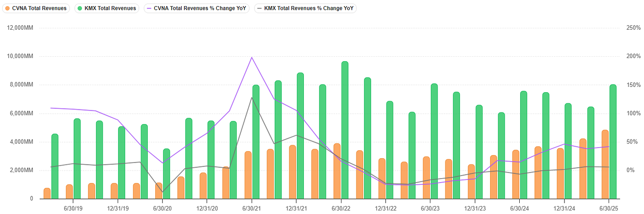Click the 12/31/22 x-axis date label

click(x=386, y=208)
